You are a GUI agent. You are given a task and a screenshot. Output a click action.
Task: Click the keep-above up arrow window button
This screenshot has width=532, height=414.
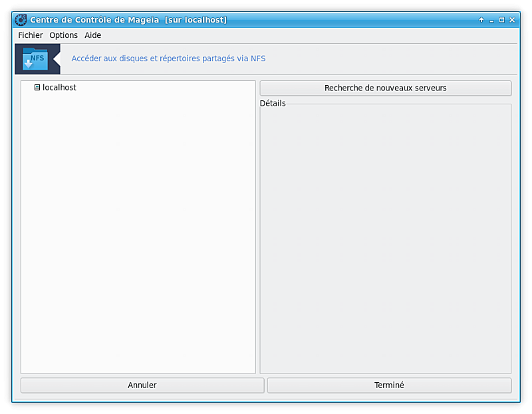(481, 20)
